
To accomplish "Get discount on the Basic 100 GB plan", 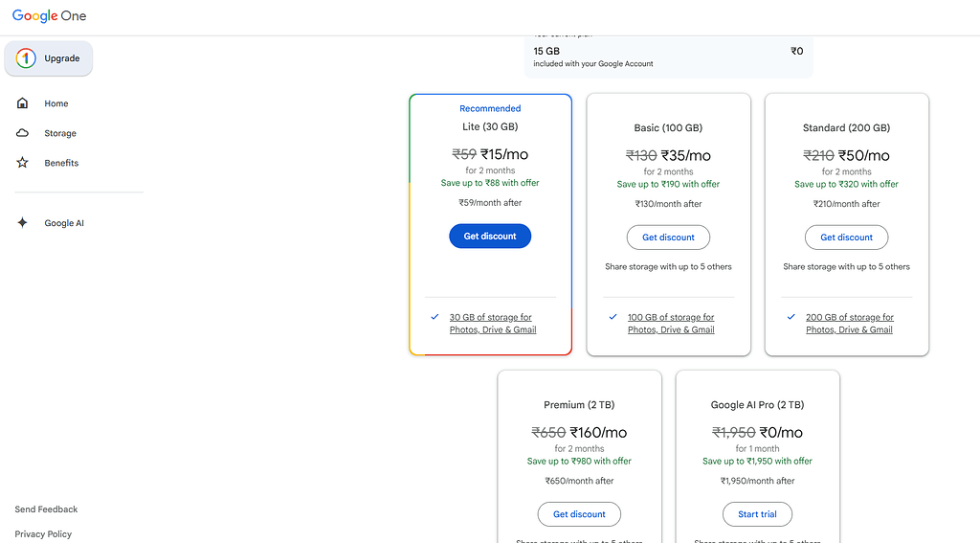I will [x=668, y=238].
